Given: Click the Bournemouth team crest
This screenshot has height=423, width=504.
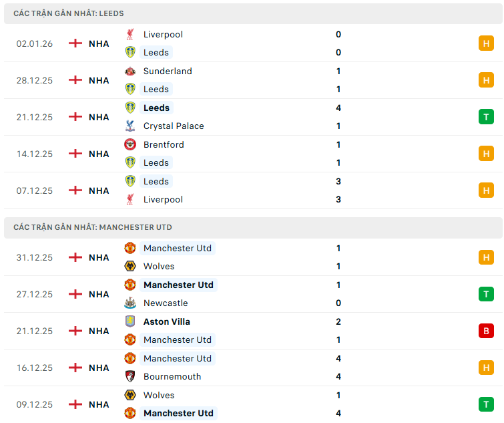Looking at the screenshot, I should click(130, 376).
